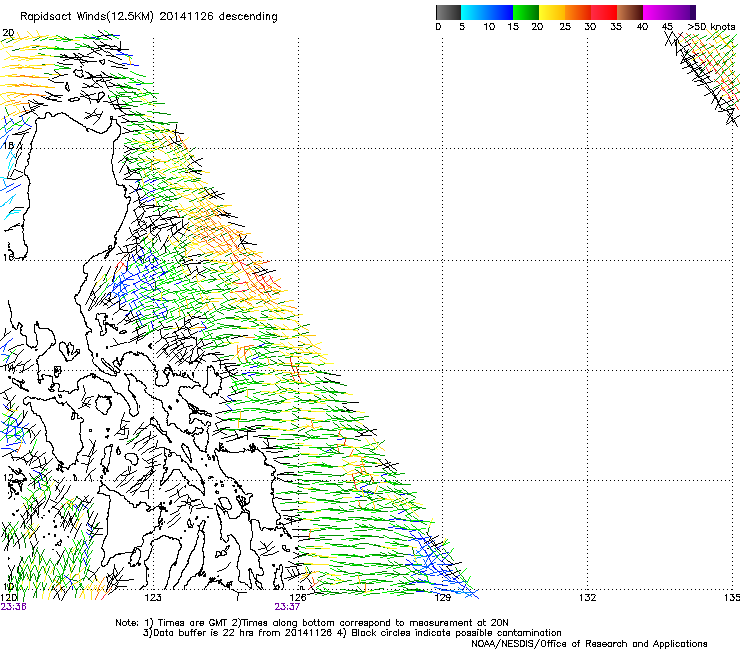Click the longitude label 123
Screen dimensions: 740x650
point(153,598)
